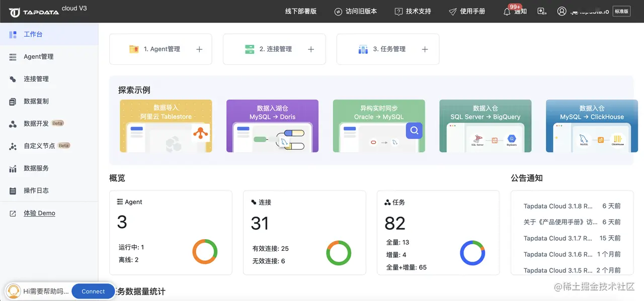644x301 pixels.
Task: Click the 数据复制 copy icon in sidebar
Action: point(13,102)
